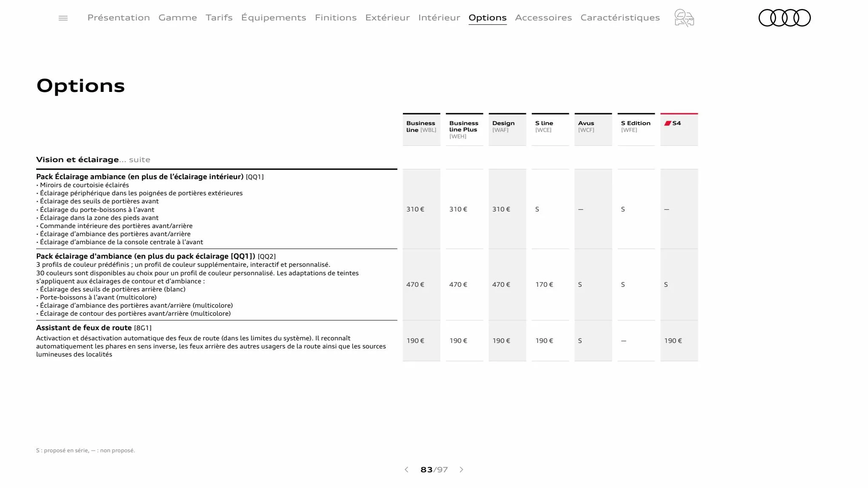Open the Équipements tab
Viewport: 868px width, 488px height.
pyautogui.click(x=274, y=17)
